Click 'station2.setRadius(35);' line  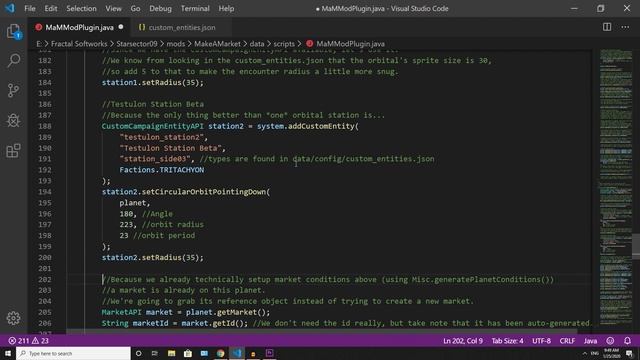tap(152, 258)
